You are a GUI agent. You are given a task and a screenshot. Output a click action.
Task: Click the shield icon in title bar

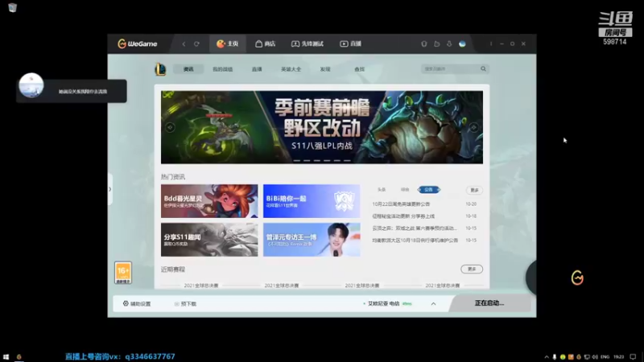point(424,43)
